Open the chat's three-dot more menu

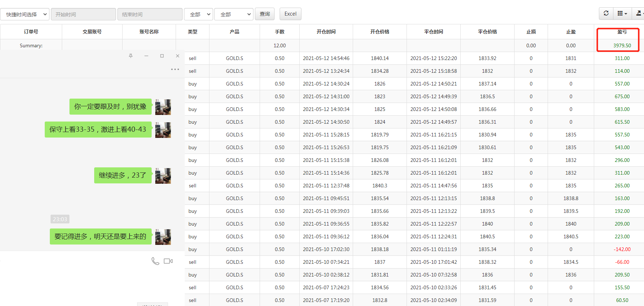click(175, 69)
